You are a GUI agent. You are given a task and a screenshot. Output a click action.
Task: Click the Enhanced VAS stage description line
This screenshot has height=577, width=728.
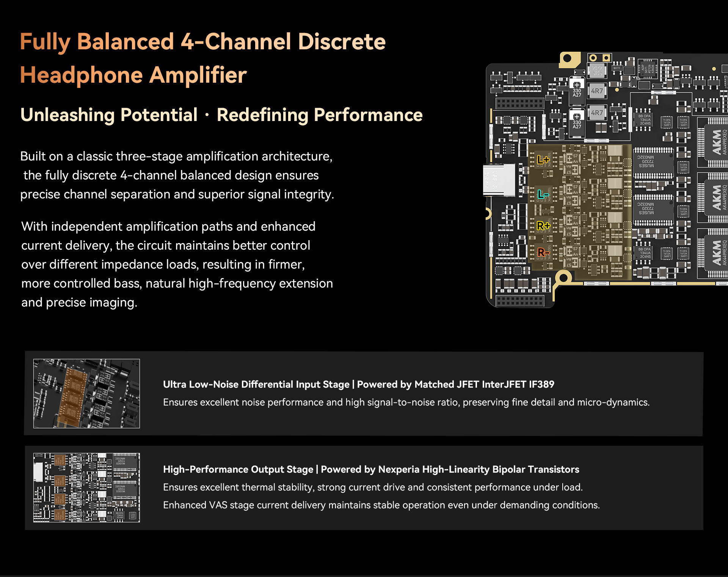[x=381, y=505]
